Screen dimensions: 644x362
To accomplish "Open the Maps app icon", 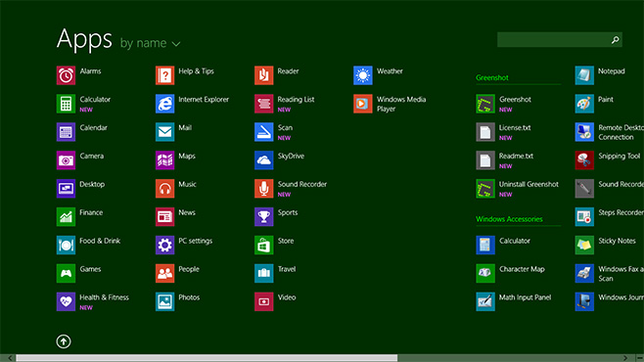I will pos(164,160).
